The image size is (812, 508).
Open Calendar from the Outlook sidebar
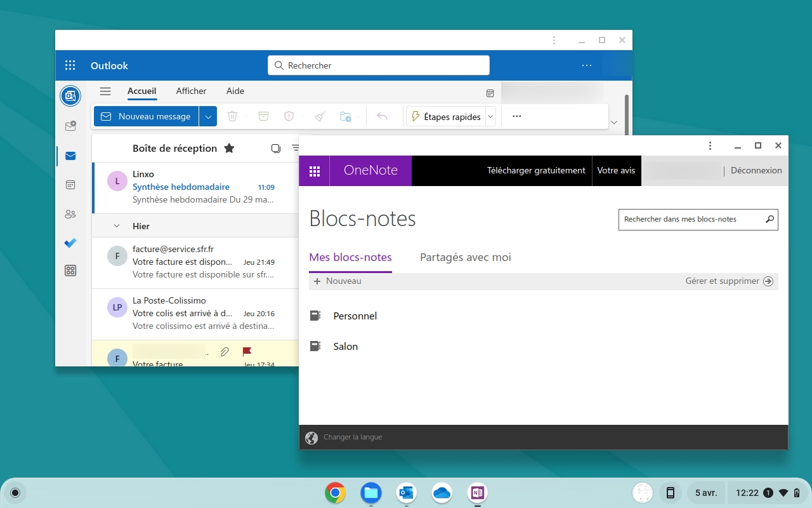pos(70,185)
